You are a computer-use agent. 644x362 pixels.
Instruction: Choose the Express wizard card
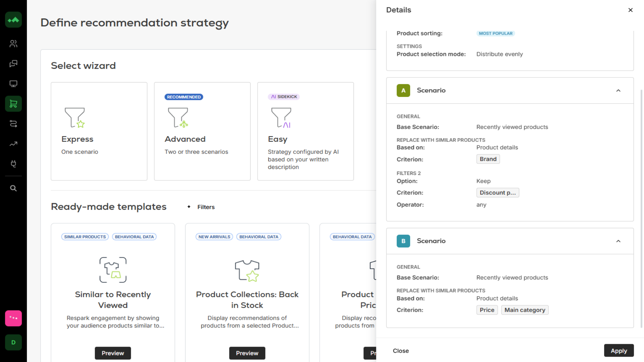pyautogui.click(x=99, y=131)
